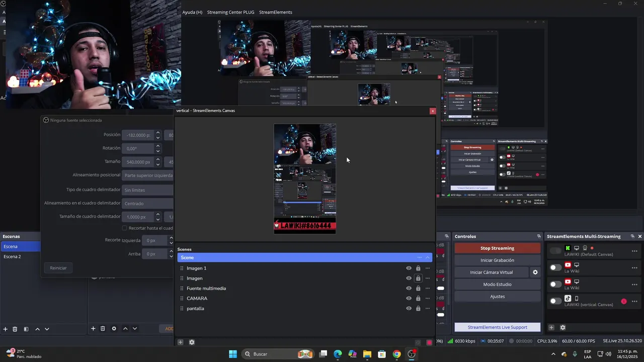
Task: Click Stop Streaming button
Action: coord(497,248)
